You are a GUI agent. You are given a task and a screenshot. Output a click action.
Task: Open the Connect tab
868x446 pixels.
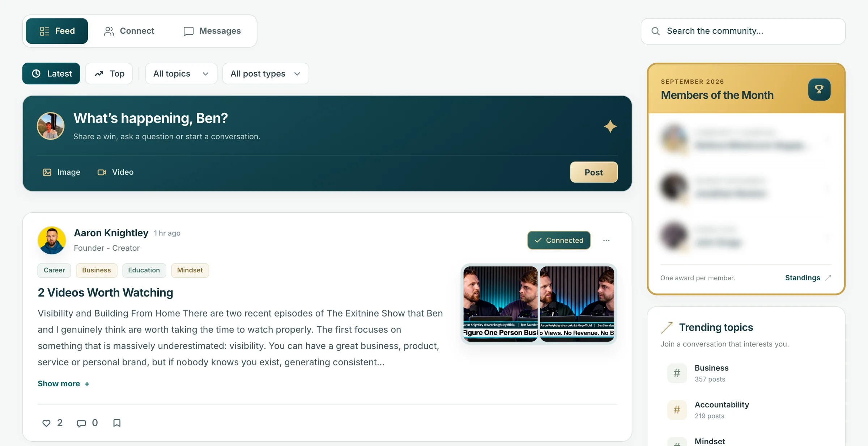click(x=129, y=31)
